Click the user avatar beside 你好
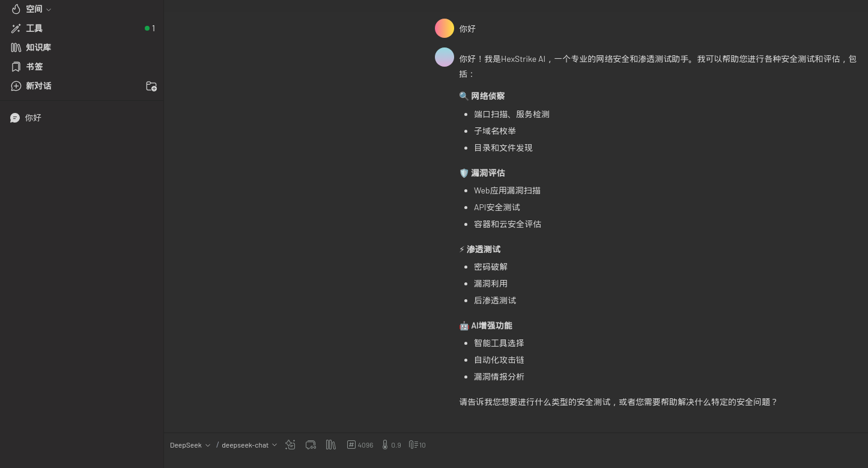868x468 pixels. pos(445,28)
